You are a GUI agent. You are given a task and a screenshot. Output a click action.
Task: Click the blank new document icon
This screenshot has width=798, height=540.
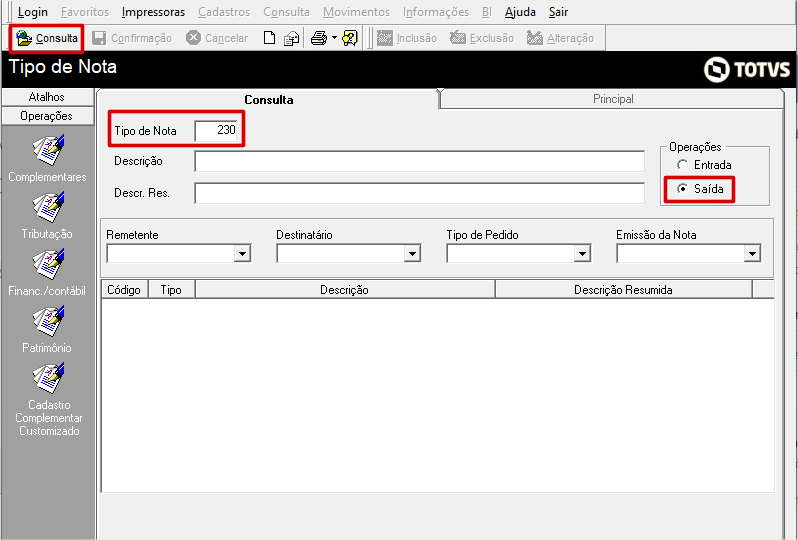coord(269,38)
